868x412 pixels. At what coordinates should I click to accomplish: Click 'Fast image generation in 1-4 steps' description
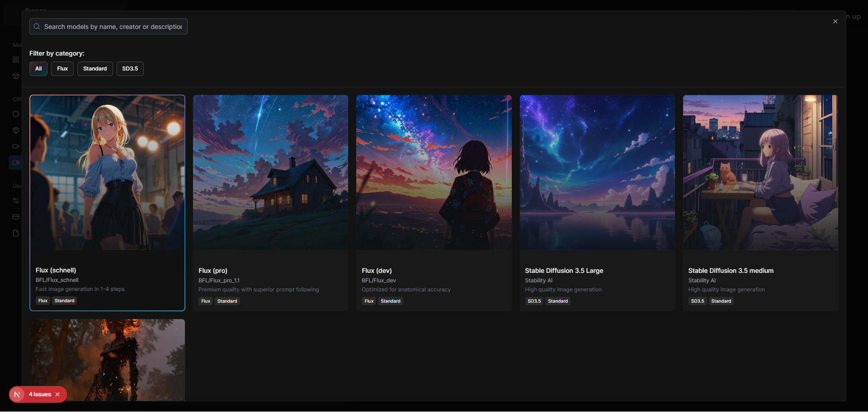tap(80, 289)
